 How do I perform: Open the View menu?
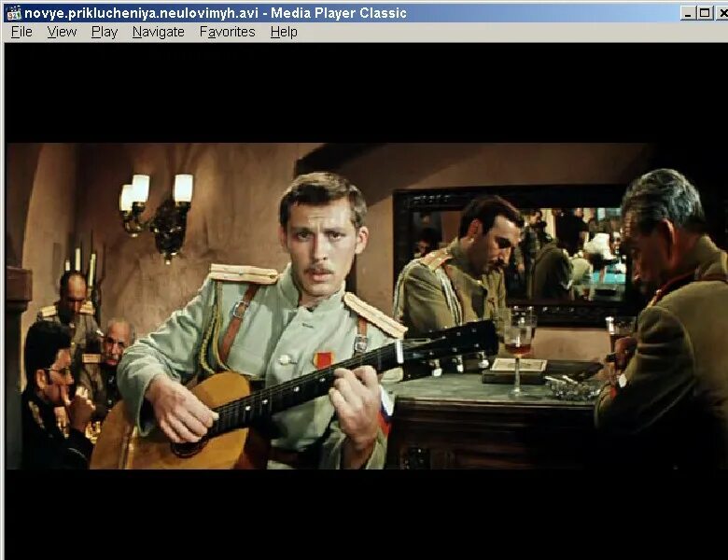point(62,32)
